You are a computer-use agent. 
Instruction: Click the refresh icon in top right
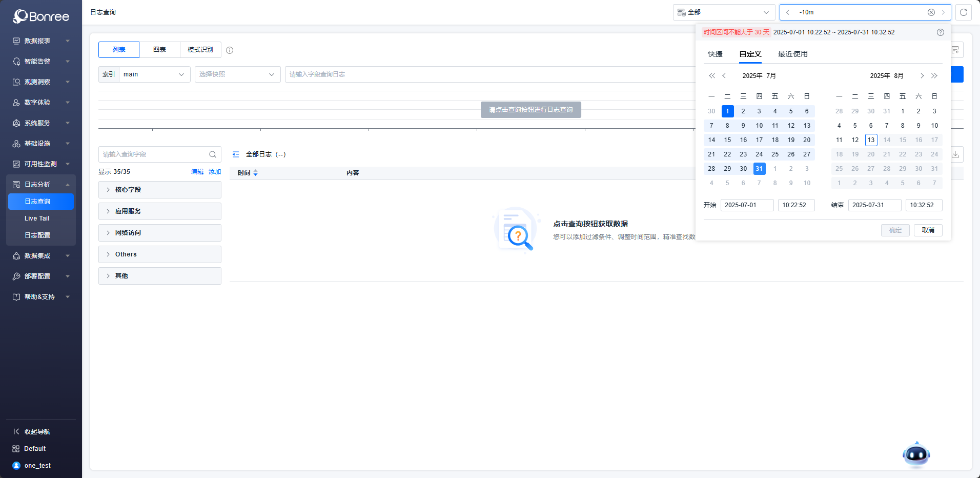pyautogui.click(x=964, y=12)
